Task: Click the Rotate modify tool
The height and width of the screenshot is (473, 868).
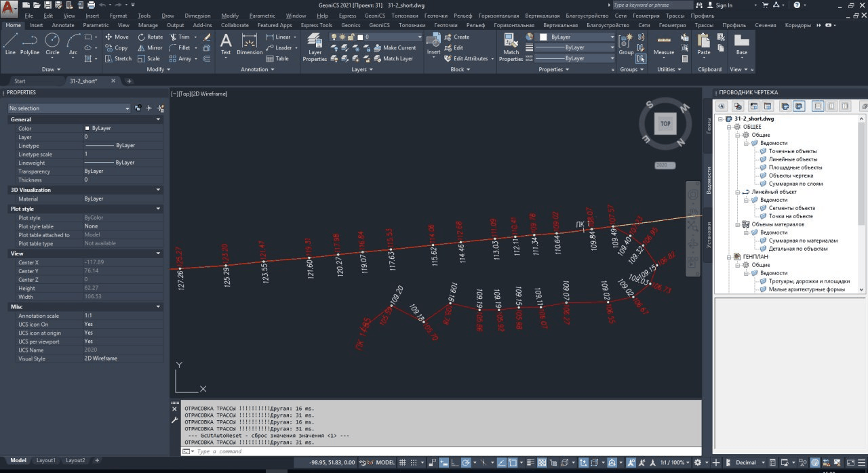Action: point(150,37)
